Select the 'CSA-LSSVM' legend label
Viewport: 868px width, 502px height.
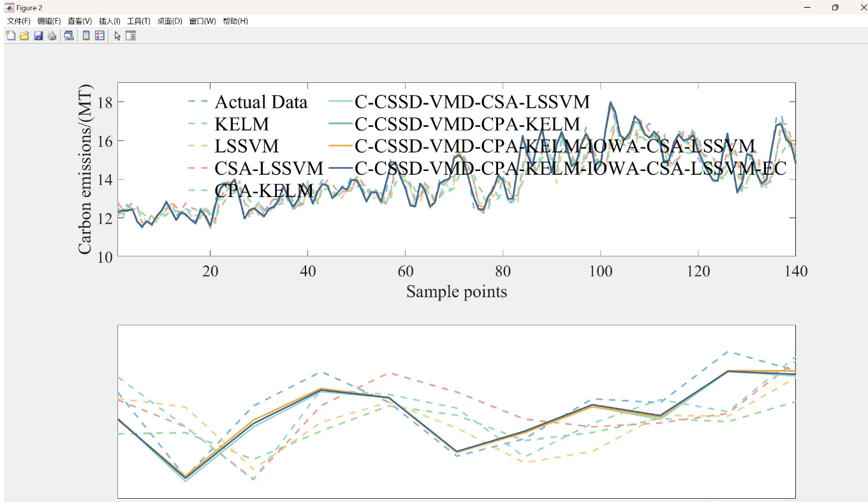pos(269,168)
